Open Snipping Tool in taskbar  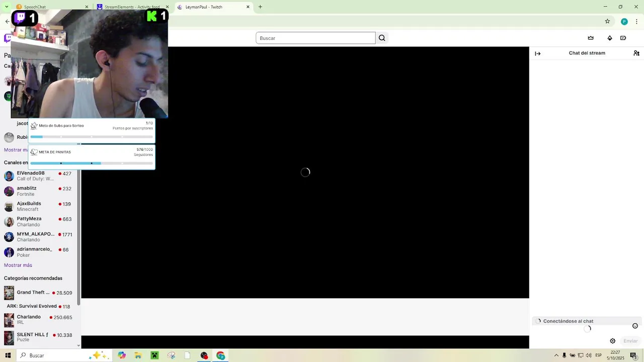(x=171, y=355)
